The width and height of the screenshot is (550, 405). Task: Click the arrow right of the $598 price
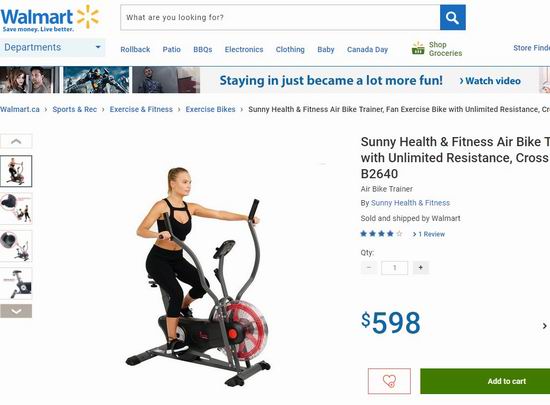[x=544, y=326]
